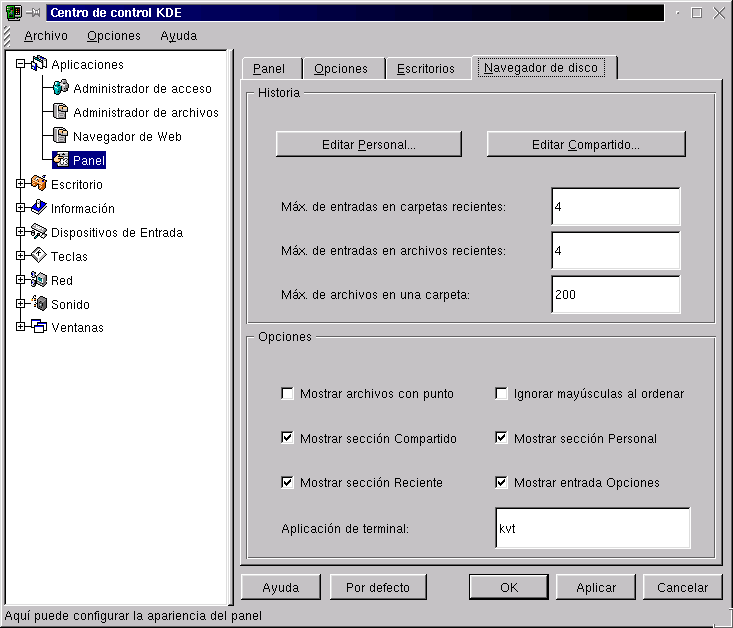Click the Teclas icon in the sidebar
The height and width of the screenshot is (628, 733).
[x=39, y=256]
